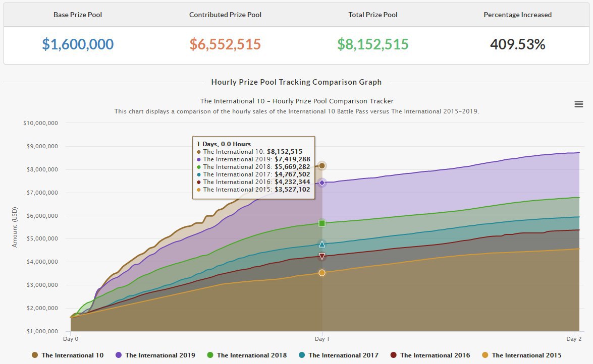
Task: Click the Contributed Prize Pool header
Action: point(225,15)
